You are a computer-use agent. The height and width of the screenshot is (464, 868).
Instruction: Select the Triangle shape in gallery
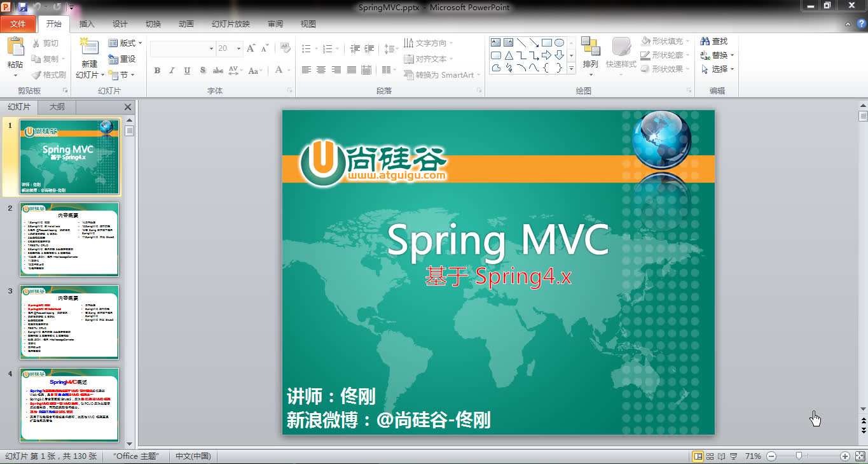(509, 55)
